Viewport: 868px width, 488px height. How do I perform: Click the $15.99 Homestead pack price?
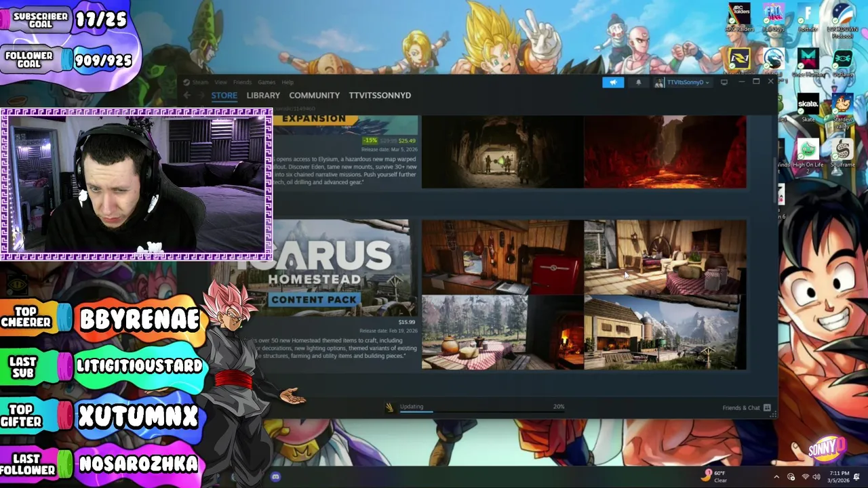pos(407,323)
